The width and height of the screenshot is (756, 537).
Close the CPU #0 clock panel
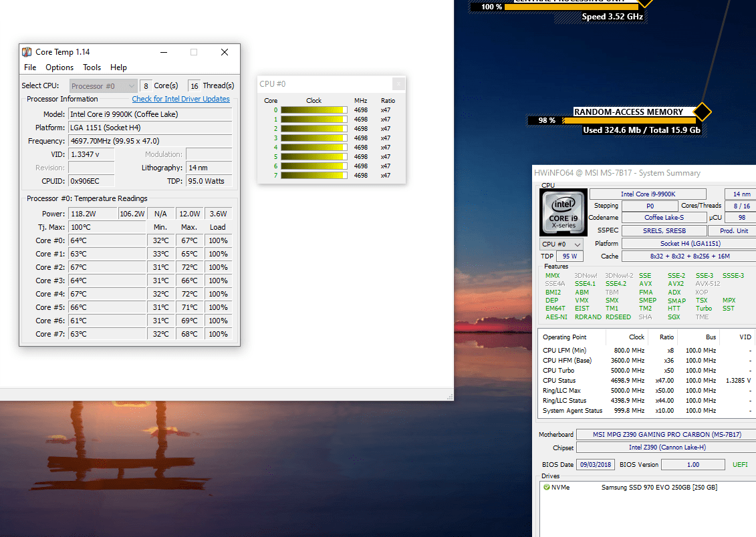click(398, 83)
